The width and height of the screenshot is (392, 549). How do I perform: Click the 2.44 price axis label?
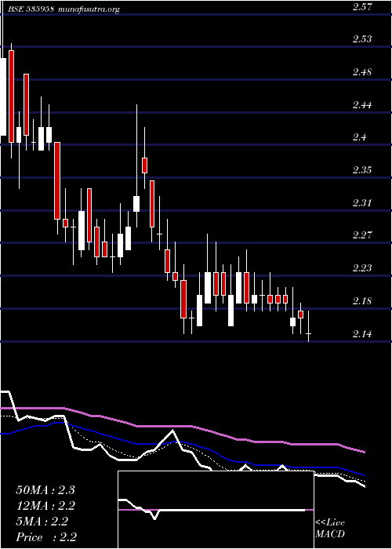362,104
